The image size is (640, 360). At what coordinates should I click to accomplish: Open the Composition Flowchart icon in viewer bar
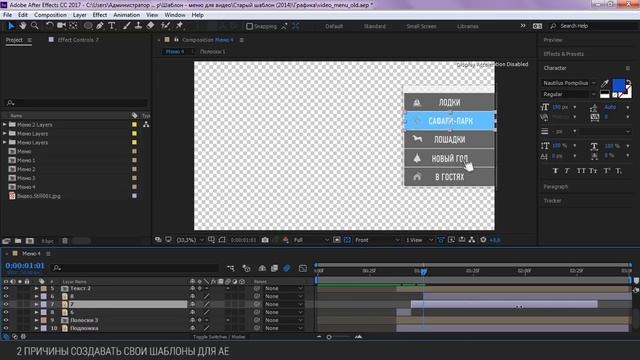(x=472, y=240)
